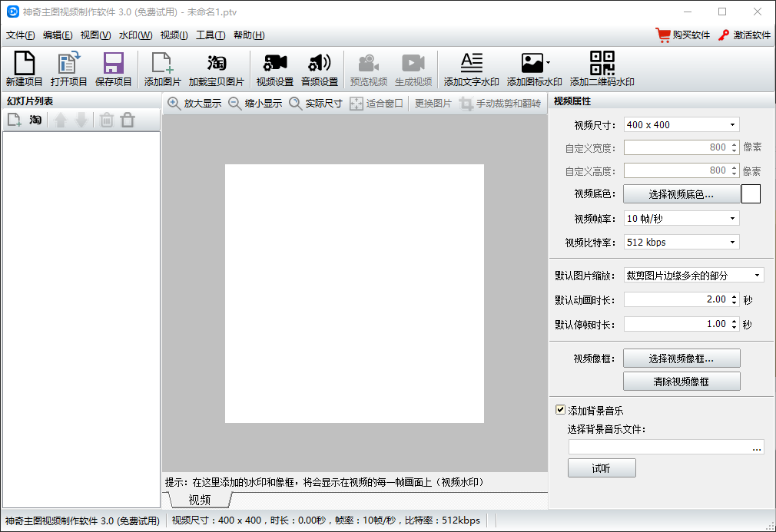Screen dimensions: 776x532
Task: Open 音频设置 audio settings
Action: 320,69
